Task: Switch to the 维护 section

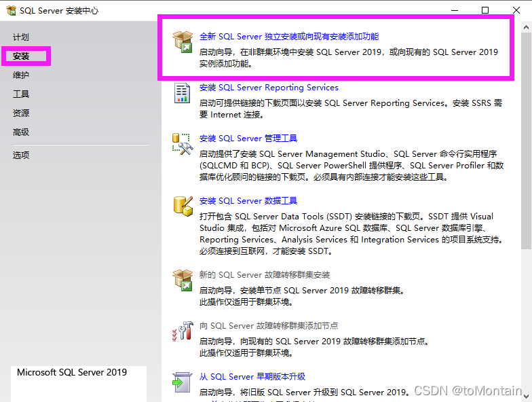Action: point(21,75)
